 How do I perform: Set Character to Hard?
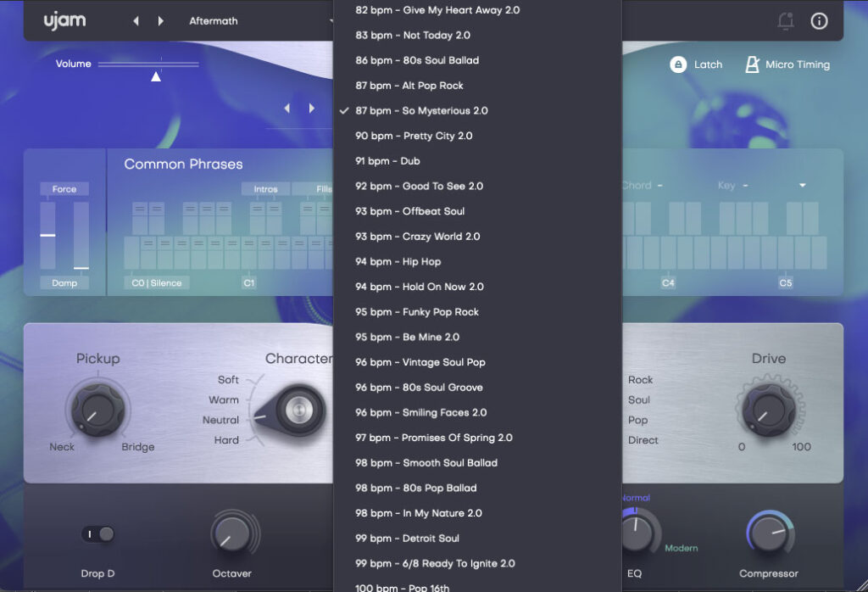pyautogui.click(x=226, y=440)
